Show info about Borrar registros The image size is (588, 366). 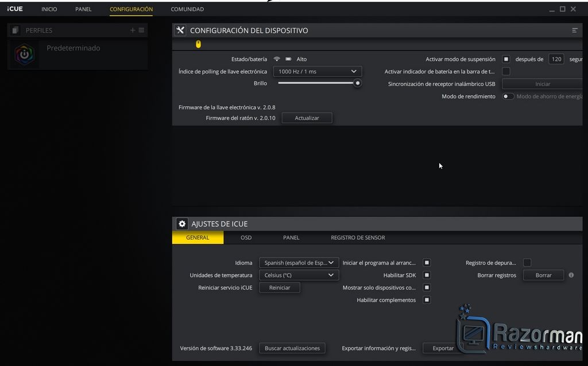point(571,275)
